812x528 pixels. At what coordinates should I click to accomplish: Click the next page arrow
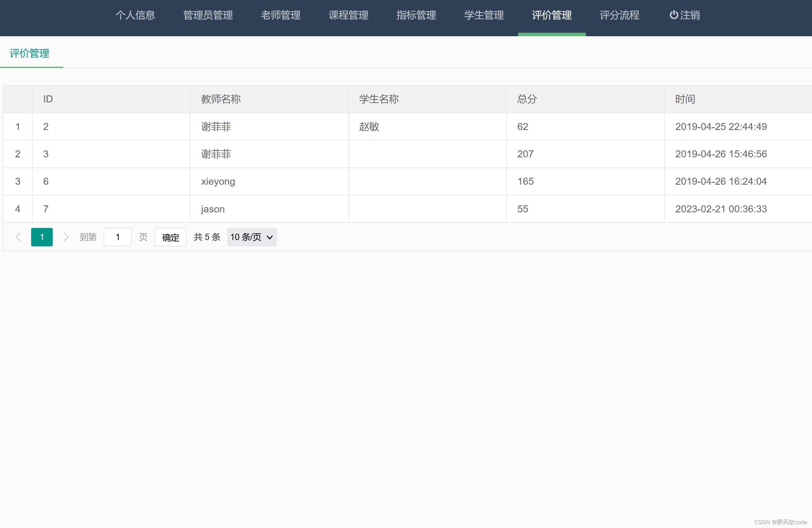point(66,237)
